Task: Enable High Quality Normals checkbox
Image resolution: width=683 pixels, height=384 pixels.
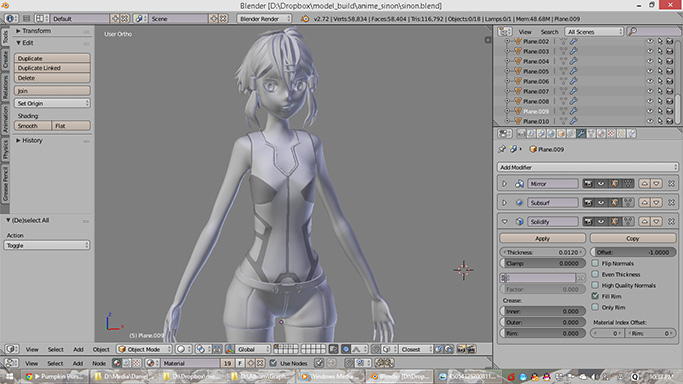Action: point(595,285)
